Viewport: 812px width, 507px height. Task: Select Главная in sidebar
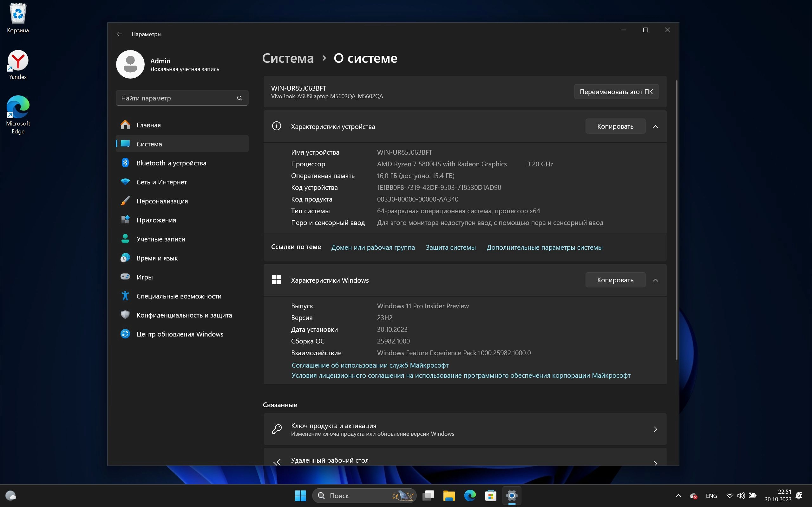tap(148, 125)
